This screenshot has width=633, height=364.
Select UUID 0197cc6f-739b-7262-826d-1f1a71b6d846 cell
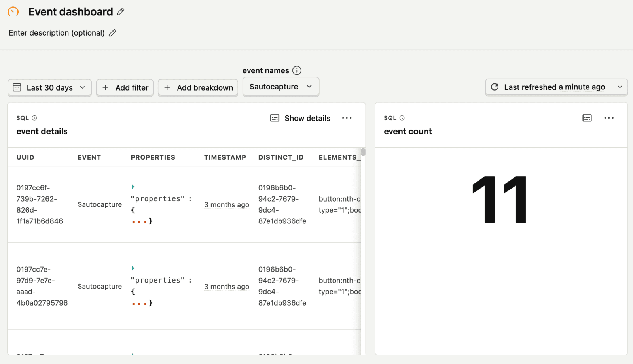click(40, 204)
